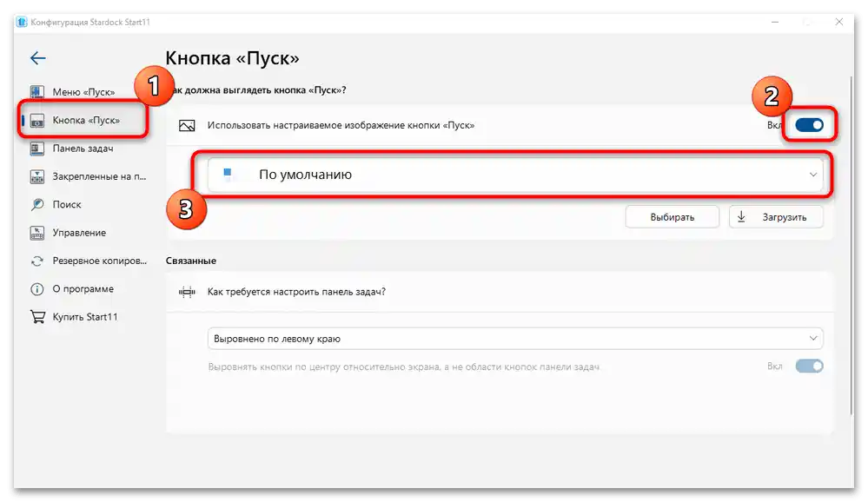Open Закрепленные на панели задач section

(x=36, y=176)
